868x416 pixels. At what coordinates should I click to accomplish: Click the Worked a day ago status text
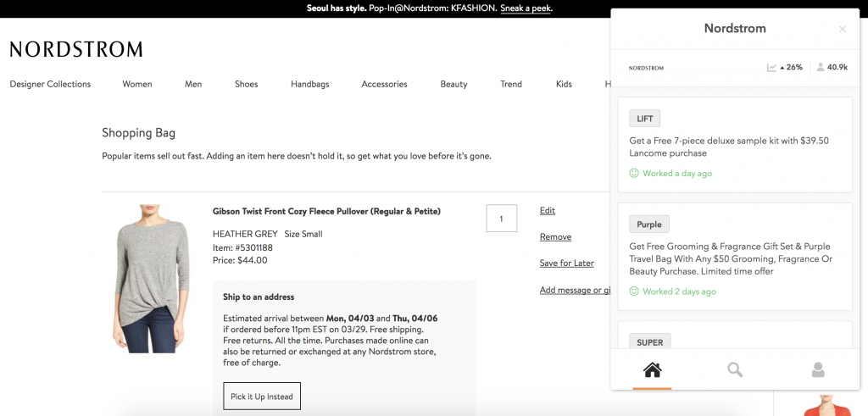click(x=677, y=173)
